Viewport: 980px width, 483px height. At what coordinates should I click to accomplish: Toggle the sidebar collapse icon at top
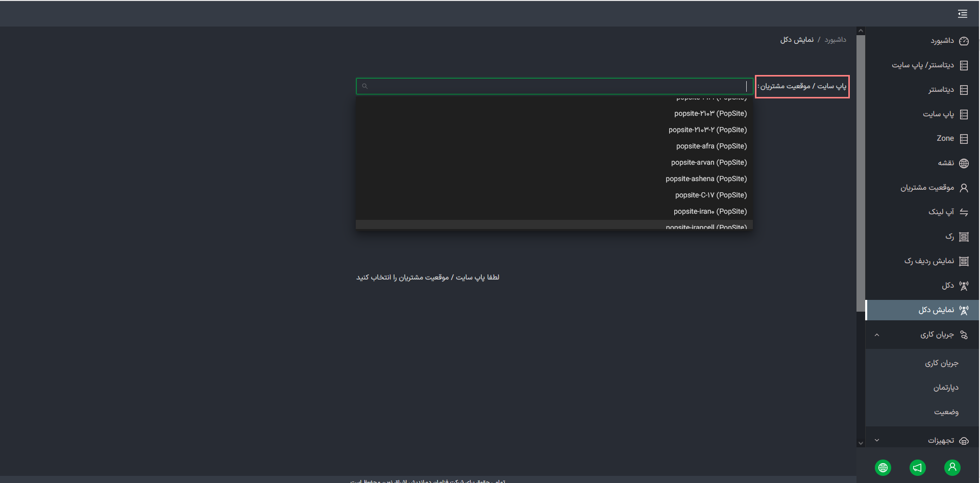(x=962, y=14)
